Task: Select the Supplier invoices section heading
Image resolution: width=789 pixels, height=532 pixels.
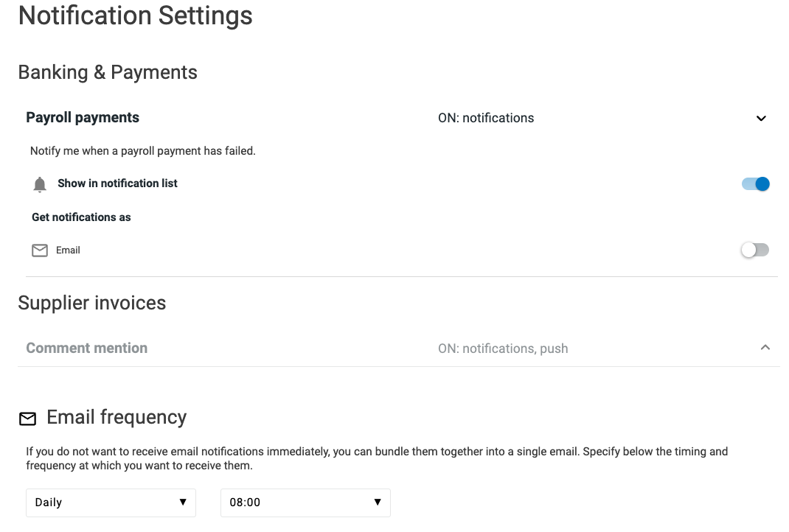Action: (92, 303)
